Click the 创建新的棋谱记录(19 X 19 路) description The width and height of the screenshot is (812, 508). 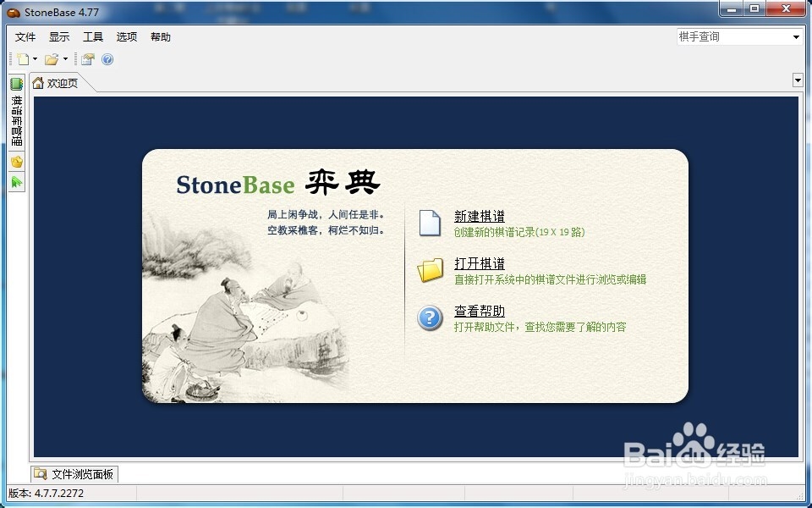(519, 232)
